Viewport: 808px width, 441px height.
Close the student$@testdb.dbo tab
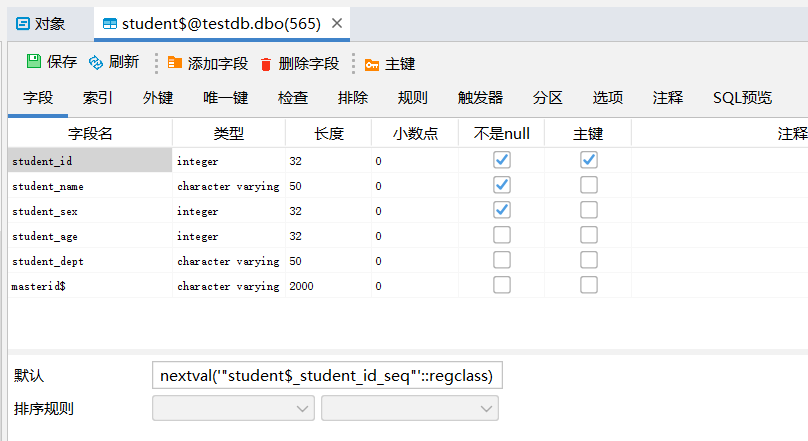tap(336, 23)
